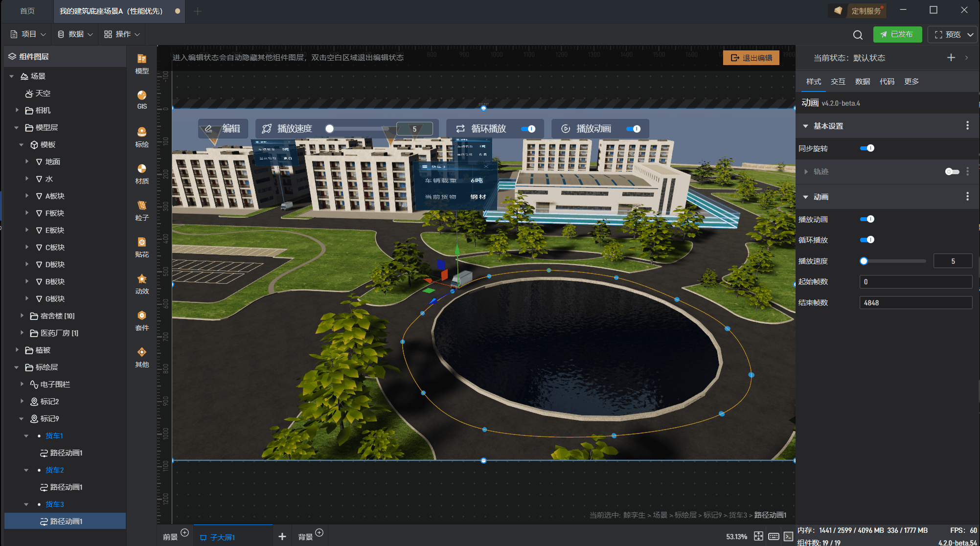Click the 已发布 publish button

tap(897, 34)
